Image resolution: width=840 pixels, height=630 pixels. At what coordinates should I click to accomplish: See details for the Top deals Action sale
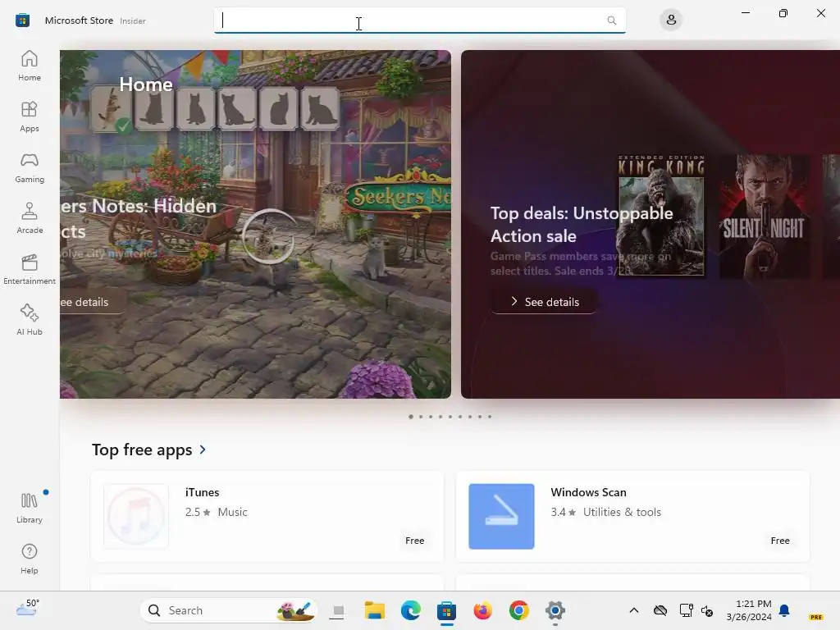[x=543, y=302]
